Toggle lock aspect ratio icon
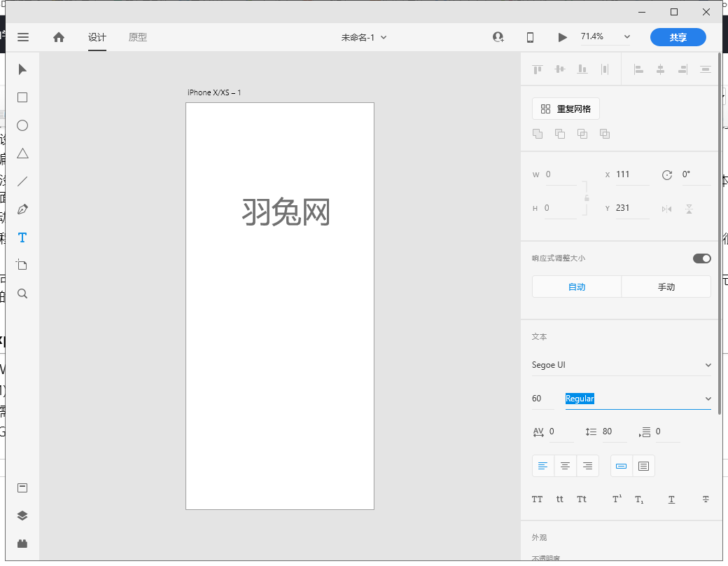The width and height of the screenshot is (728, 566). 587,198
